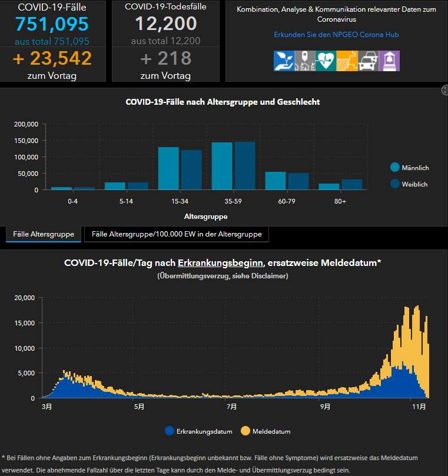The width and height of the screenshot is (448, 476).
Task: Toggle the Erkrankungsdatum legend entry
Action: [198, 431]
